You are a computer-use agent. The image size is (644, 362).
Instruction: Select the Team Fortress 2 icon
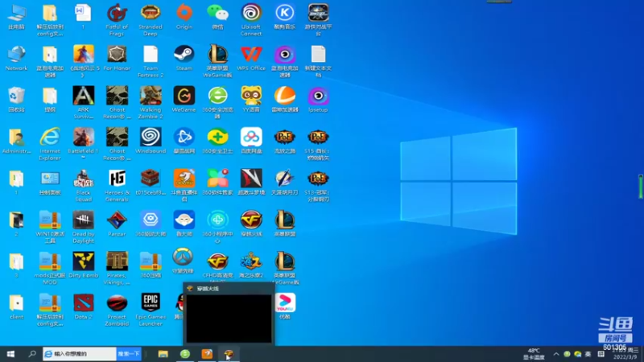coord(151,61)
